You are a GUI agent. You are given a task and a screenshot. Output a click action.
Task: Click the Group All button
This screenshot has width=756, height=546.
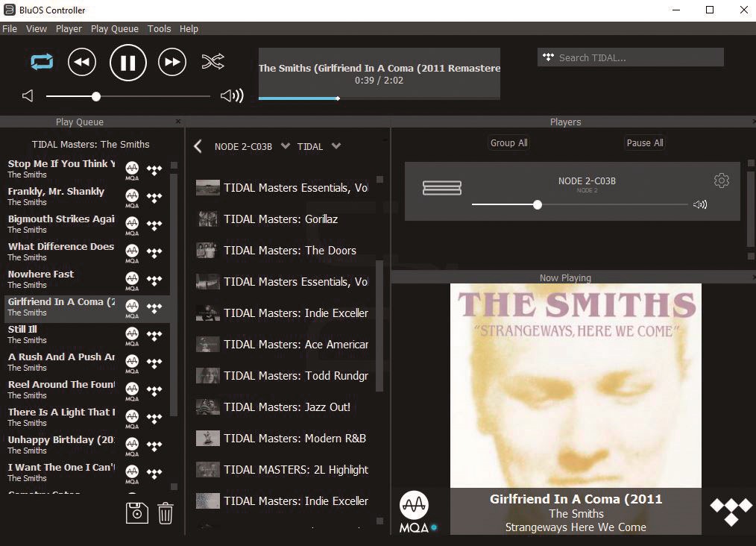508,142
